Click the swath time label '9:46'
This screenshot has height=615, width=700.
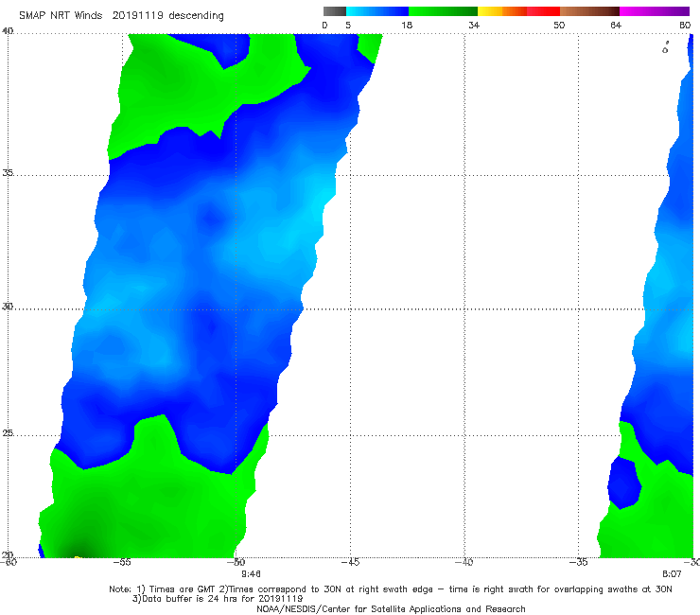[252, 574]
